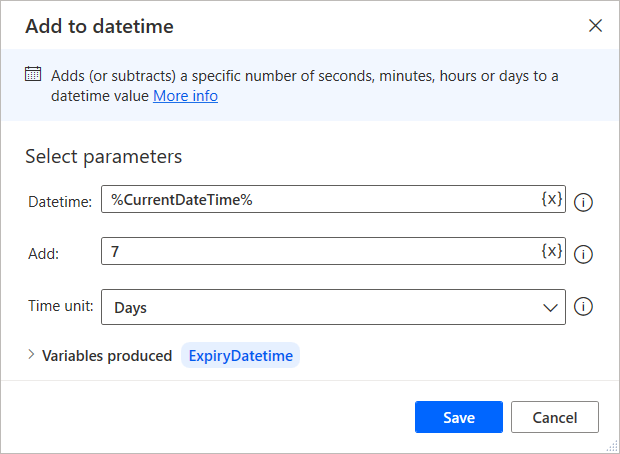The image size is (620, 454).
Task: Focus the Datetime field containing %CurrentDateTime%
Action: pos(320,200)
